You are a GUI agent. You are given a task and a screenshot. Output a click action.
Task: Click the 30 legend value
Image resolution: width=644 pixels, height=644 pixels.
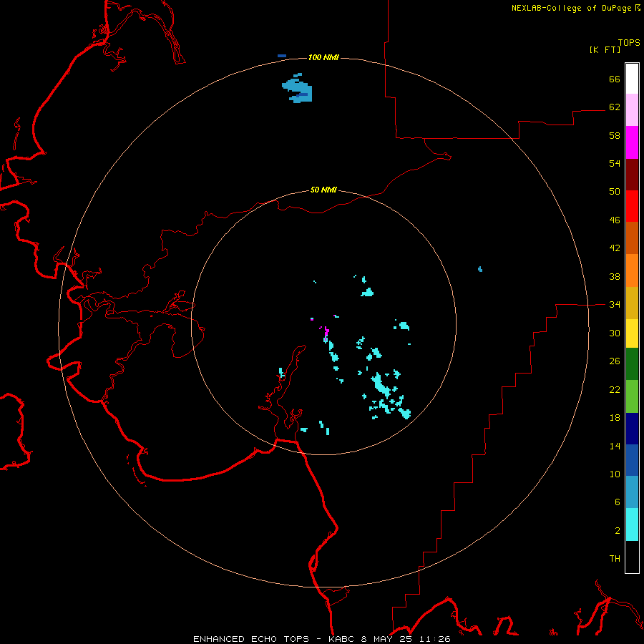click(615, 333)
